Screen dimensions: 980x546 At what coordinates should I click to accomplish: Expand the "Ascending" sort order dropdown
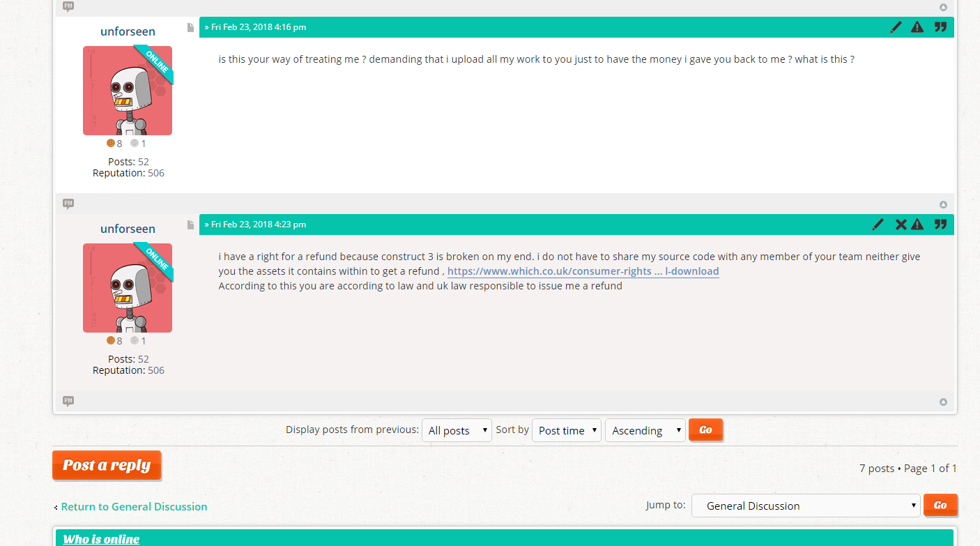point(645,430)
